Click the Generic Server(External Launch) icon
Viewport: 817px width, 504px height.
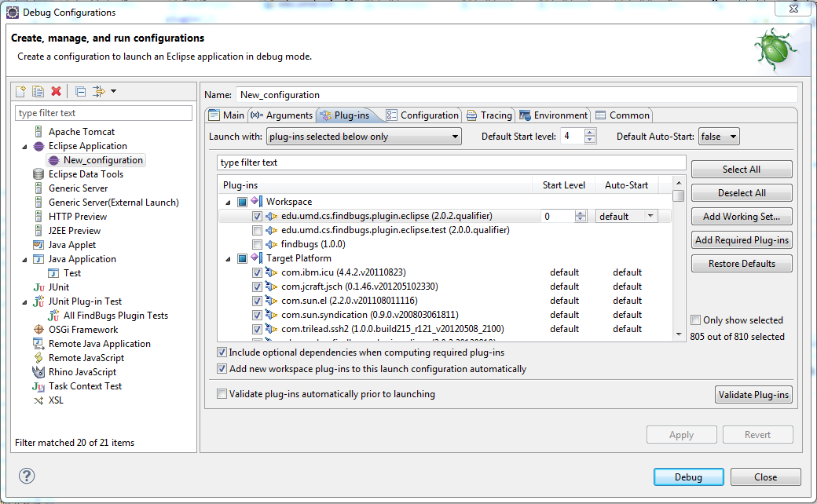point(38,203)
